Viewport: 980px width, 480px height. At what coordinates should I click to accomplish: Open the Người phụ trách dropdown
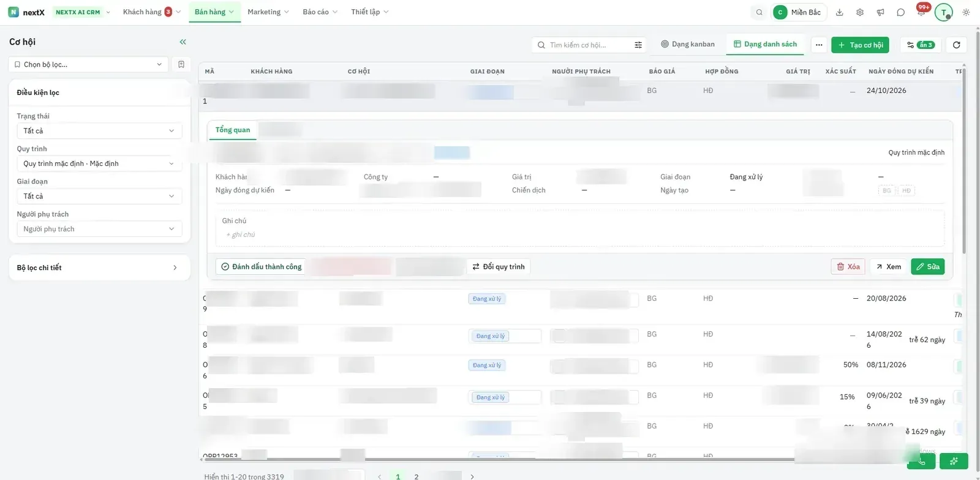click(99, 229)
